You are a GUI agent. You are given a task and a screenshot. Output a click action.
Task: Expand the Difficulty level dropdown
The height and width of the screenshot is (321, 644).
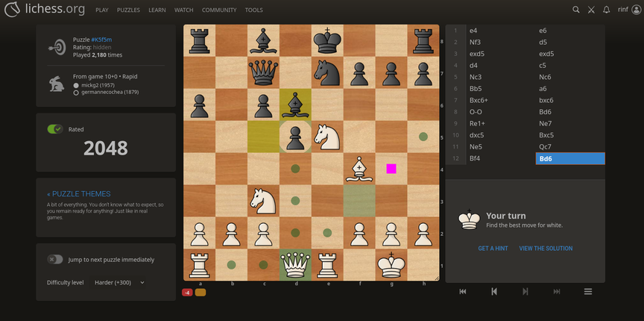pyautogui.click(x=119, y=282)
